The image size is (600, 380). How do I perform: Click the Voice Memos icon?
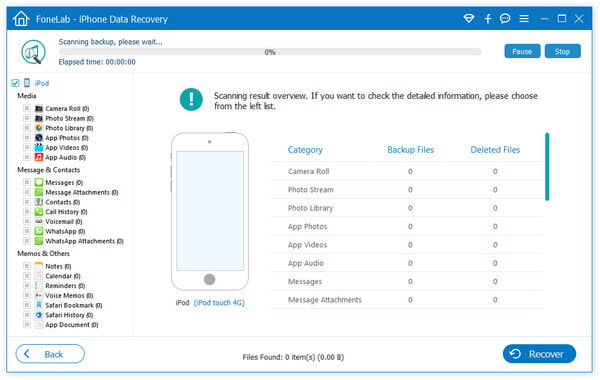(x=39, y=295)
